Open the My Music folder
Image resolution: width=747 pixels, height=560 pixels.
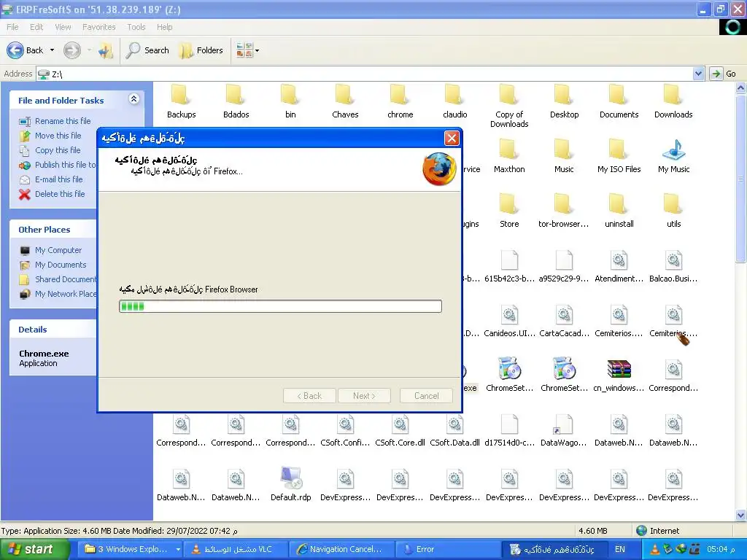tap(673, 156)
